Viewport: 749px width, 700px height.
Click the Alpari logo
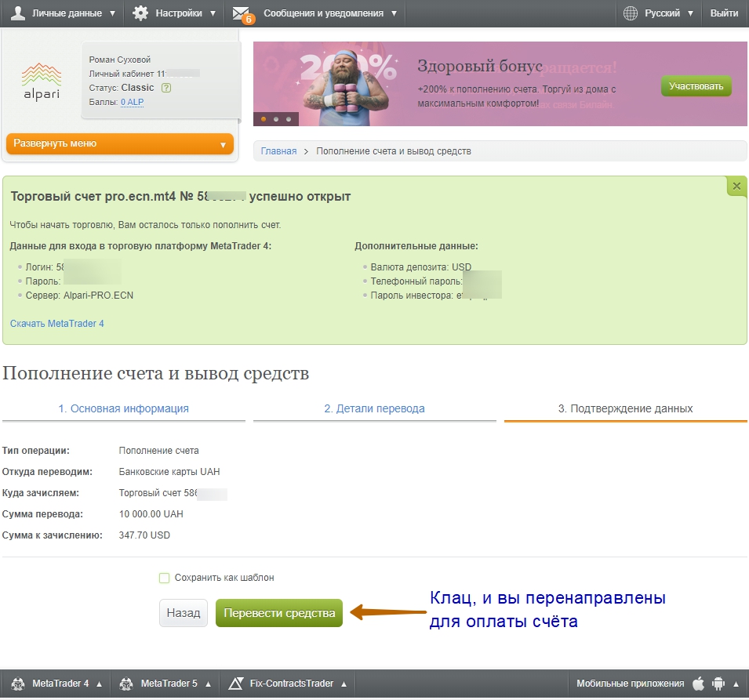(x=41, y=82)
